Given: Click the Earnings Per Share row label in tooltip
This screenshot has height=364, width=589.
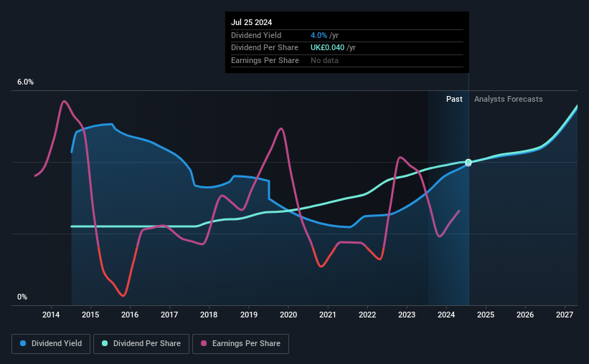Looking at the screenshot, I should pos(265,60).
